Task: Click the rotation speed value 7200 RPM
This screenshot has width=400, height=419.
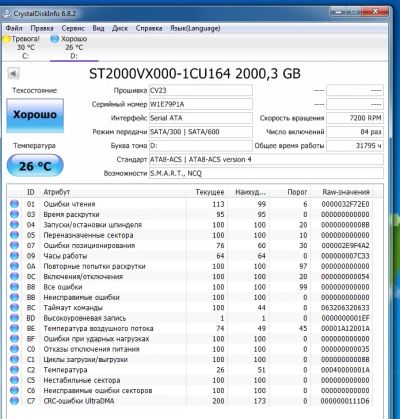Action: (x=355, y=118)
